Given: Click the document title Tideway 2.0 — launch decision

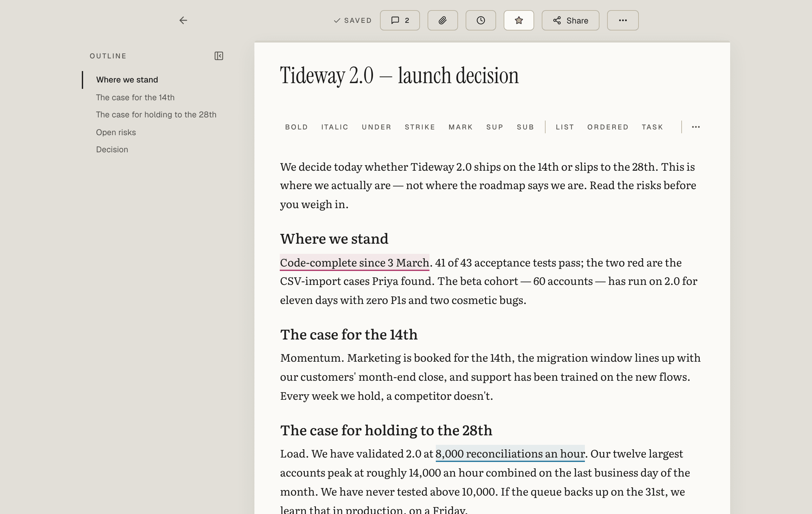Looking at the screenshot, I should 399,75.
